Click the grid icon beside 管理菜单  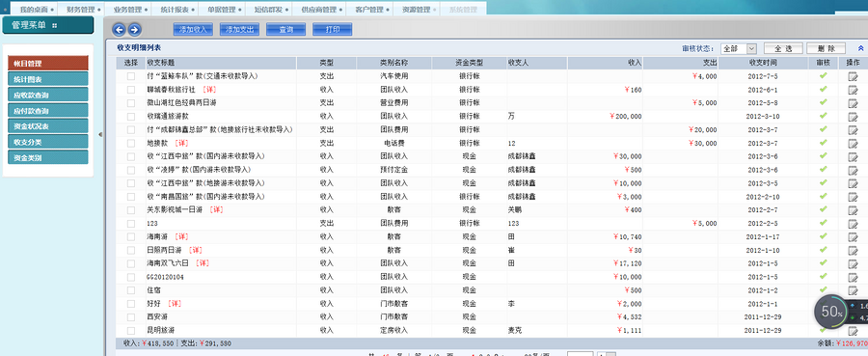tap(54, 25)
